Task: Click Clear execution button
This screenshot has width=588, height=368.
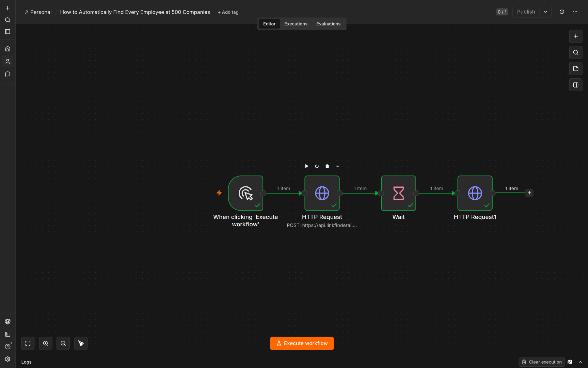Action: [x=542, y=362]
